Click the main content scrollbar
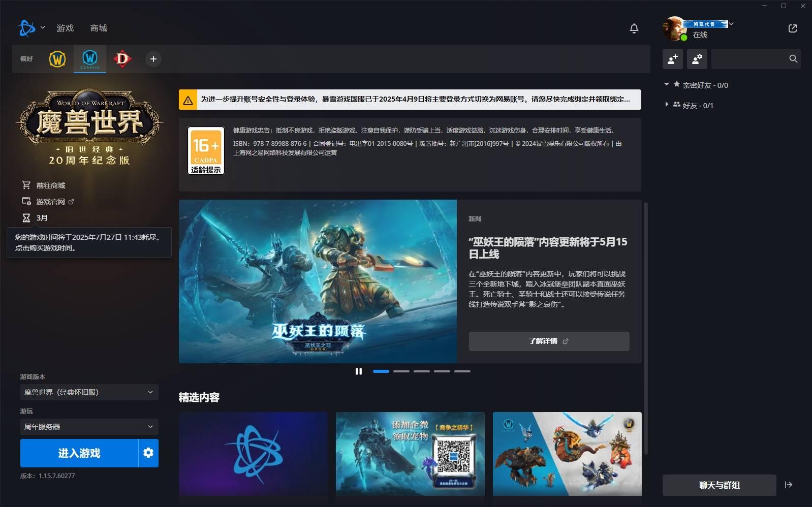The image size is (812, 507). coord(646,328)
